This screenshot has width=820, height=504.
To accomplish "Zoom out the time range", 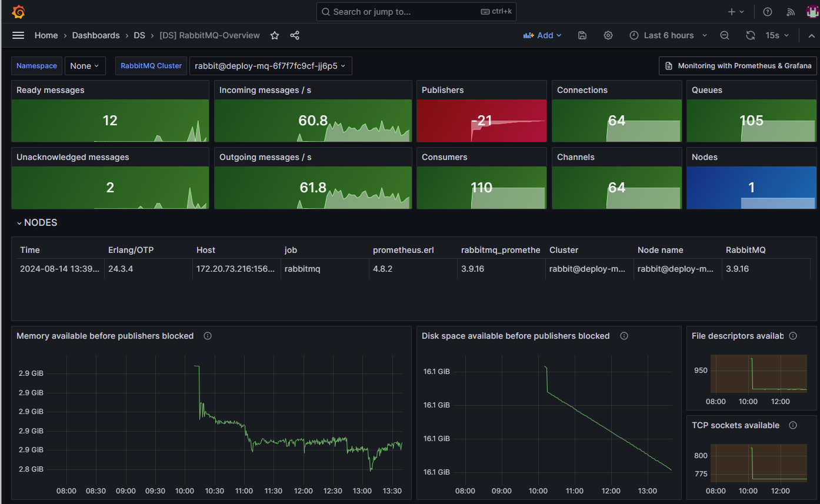I will [724, 35].
